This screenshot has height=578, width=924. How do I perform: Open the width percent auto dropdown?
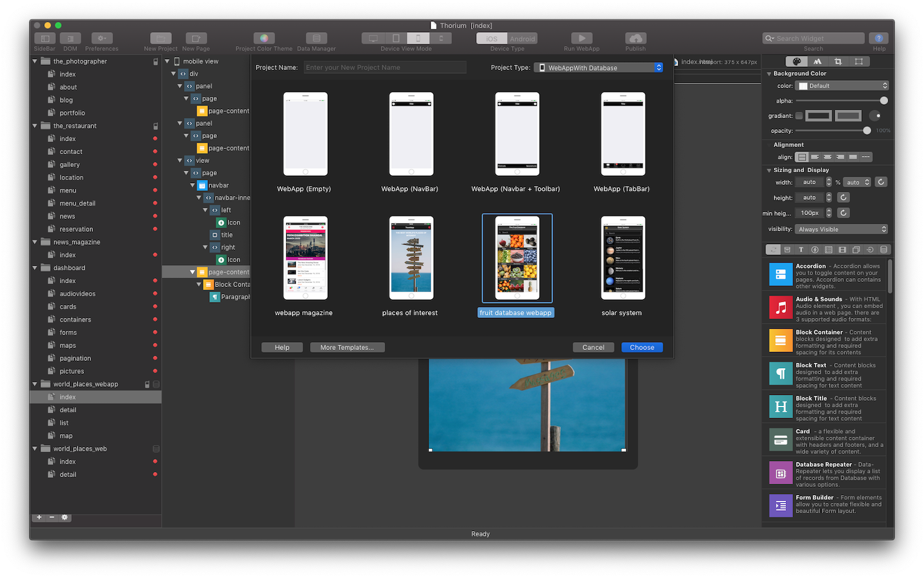point(857,182)
